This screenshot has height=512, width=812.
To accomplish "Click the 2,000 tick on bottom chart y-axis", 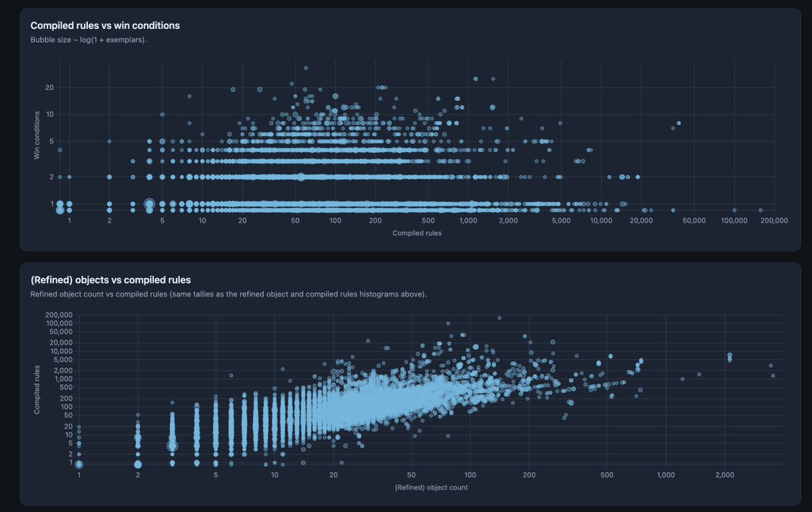I will (63, 371).
